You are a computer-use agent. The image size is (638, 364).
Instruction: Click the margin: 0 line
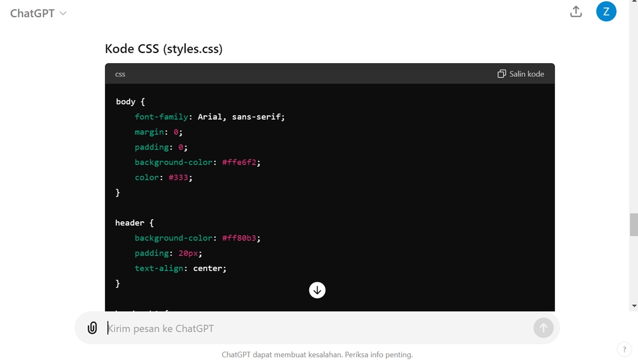click(158, 132)
